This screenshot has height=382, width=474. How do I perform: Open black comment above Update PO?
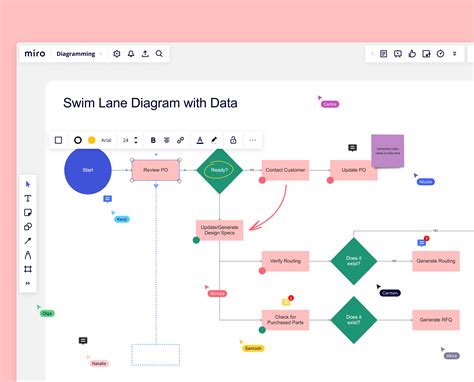[x=352, y=148]
